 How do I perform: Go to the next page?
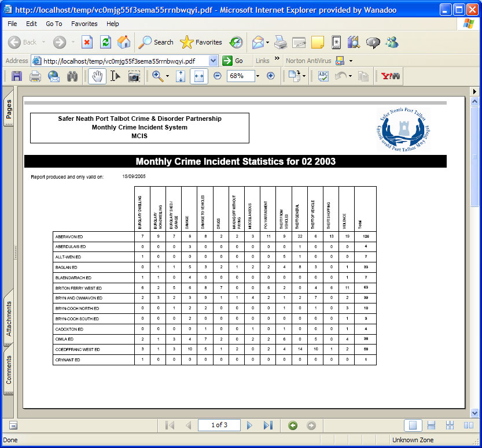(249, 425)
